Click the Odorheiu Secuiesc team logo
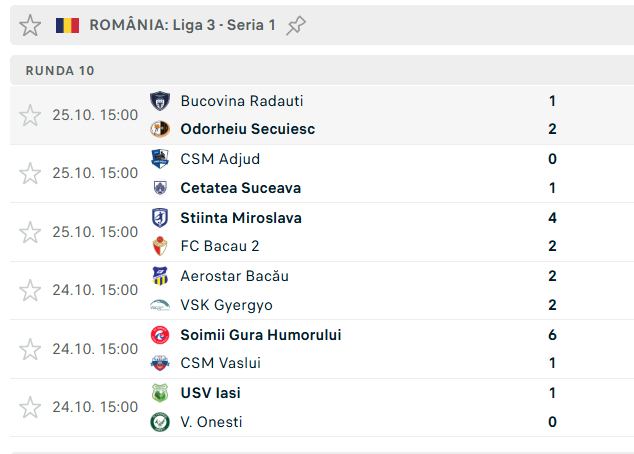634x454 pixels. 160,129
